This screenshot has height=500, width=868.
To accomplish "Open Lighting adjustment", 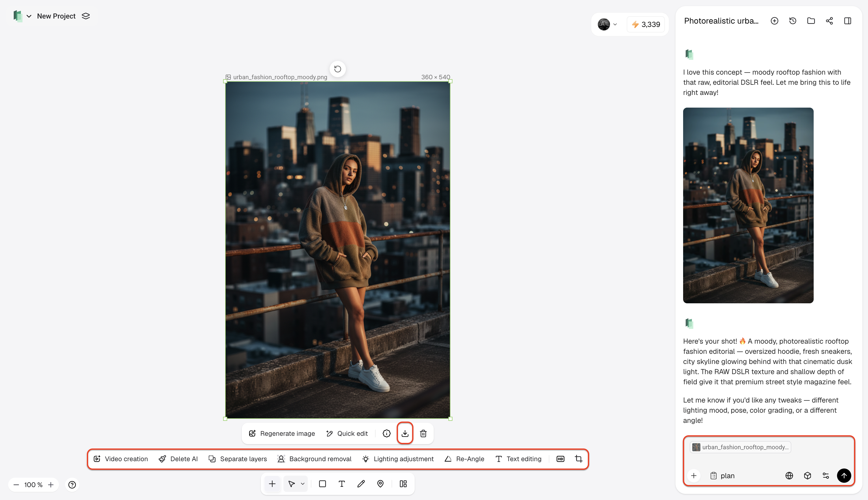I will 398,459.
